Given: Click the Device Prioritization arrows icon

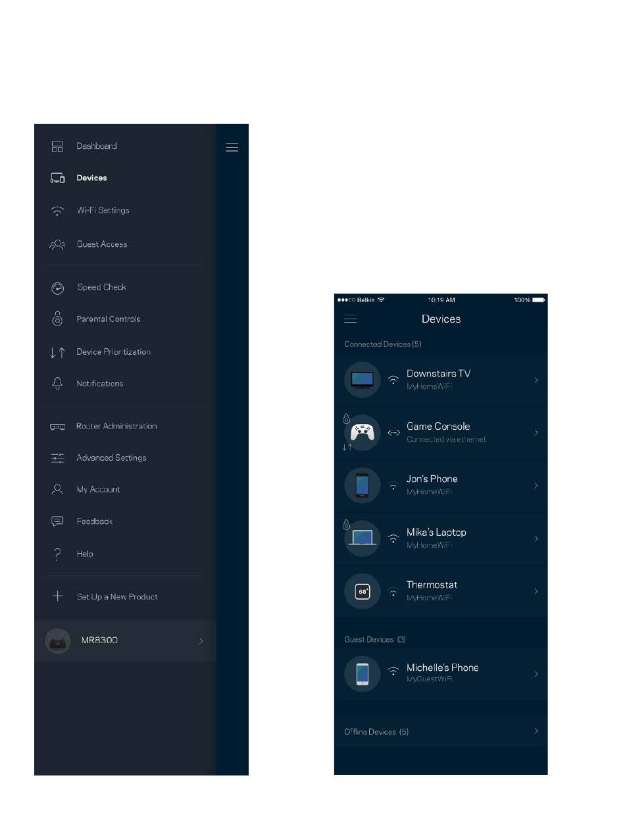Looking at the screenshot, I should coord(57,352).
